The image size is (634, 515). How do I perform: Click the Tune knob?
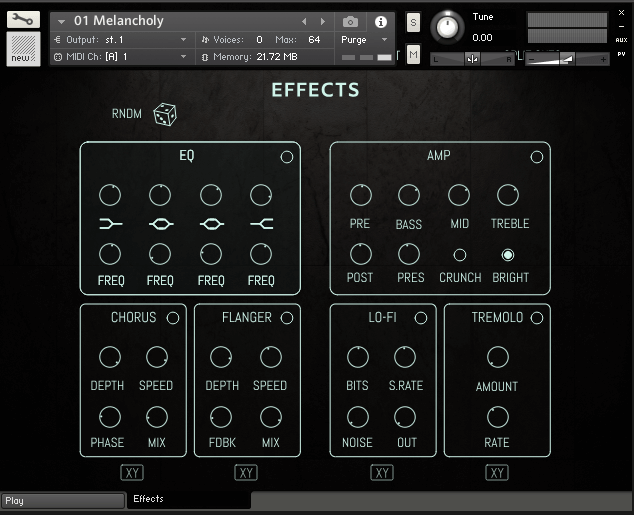coord(447,28)
